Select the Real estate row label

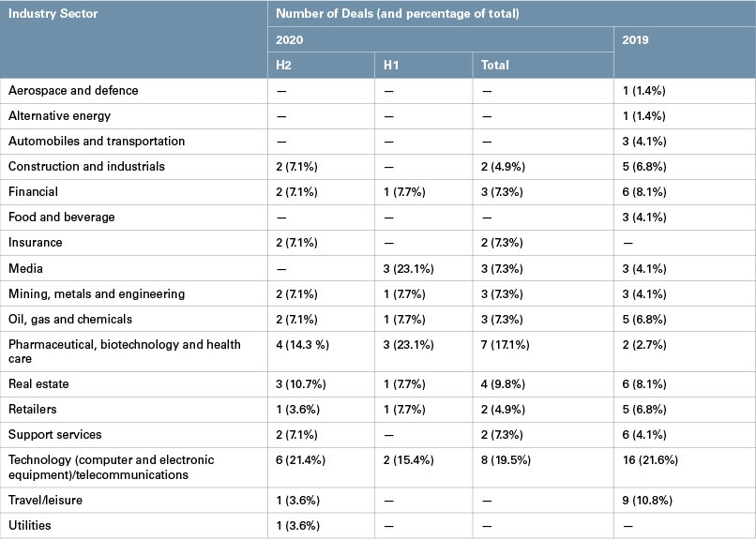(38, 383)
